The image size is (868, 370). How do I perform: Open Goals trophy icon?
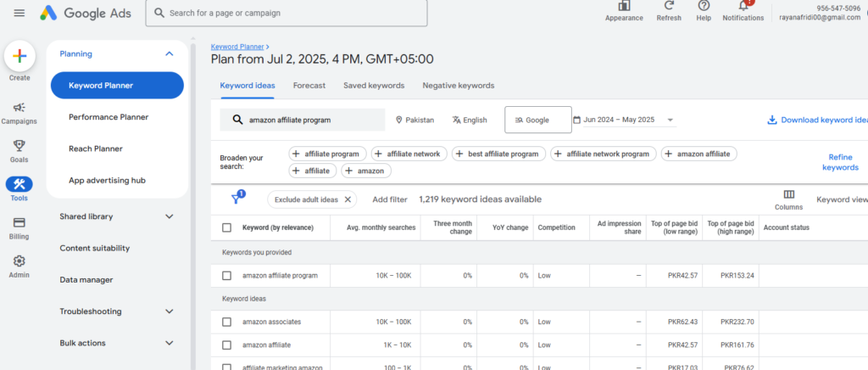19,145
